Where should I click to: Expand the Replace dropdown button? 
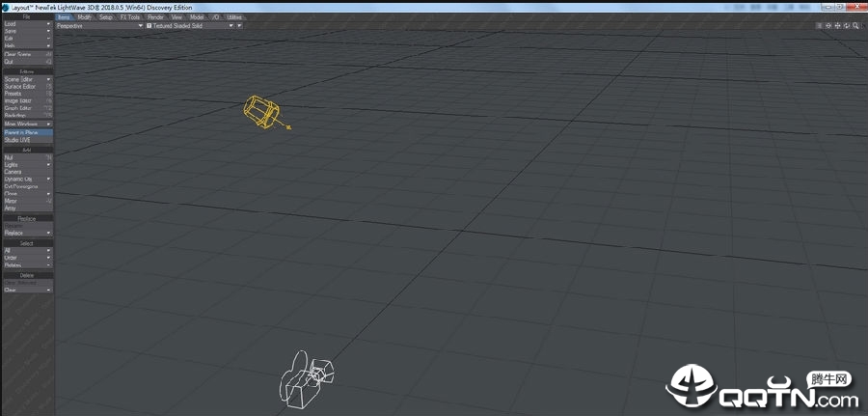pyautogui.click(x=28, y=234)
